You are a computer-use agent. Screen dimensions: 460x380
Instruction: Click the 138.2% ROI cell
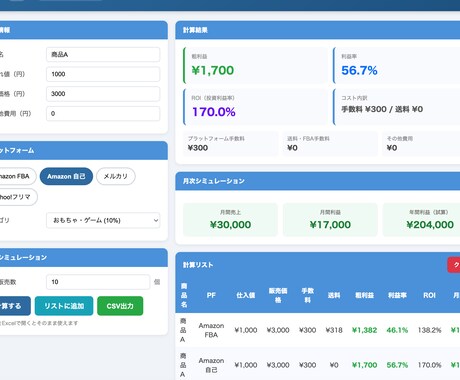[x=429, y=330]
